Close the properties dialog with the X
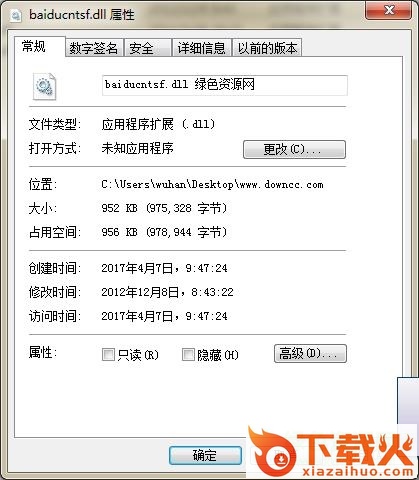The image size is (419, 480). tap(388, 11)
